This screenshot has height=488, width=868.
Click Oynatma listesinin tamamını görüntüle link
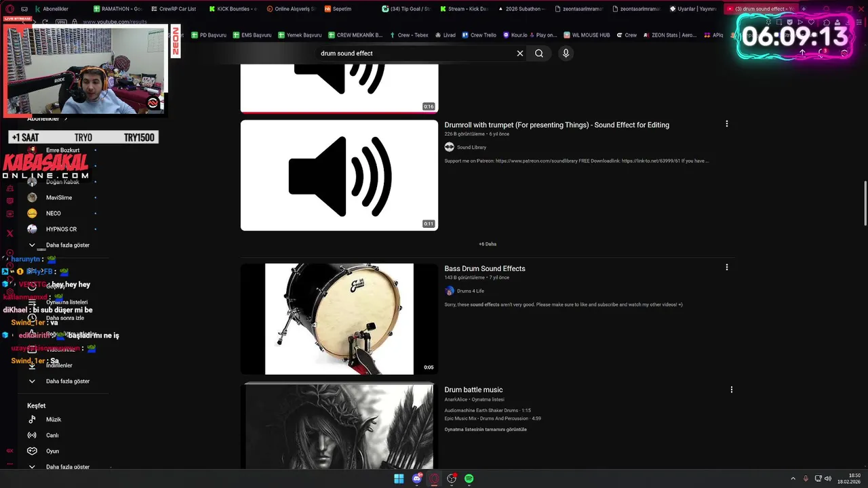tap(486, 429)
